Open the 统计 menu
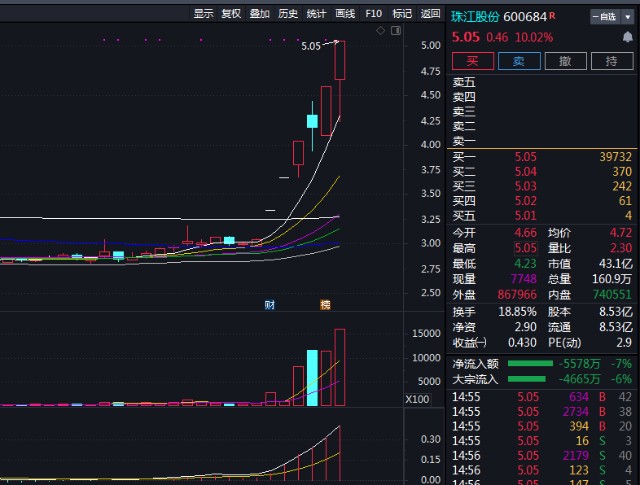Screen dimensions: 640x485 tap(316, 14)
